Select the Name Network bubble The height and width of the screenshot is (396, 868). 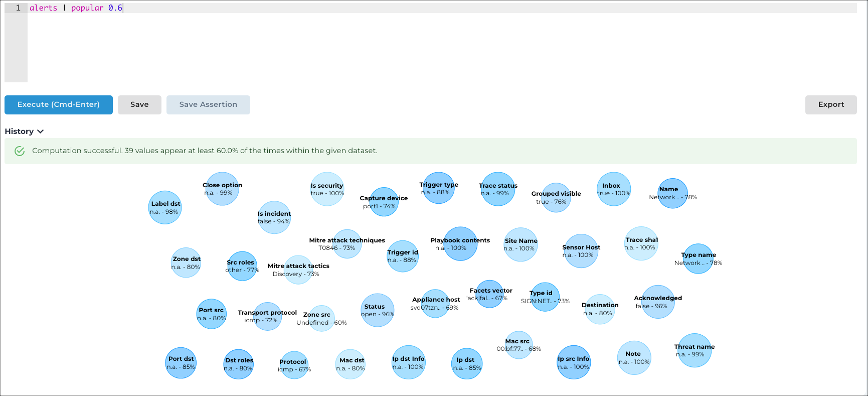[x=672, y=193]
